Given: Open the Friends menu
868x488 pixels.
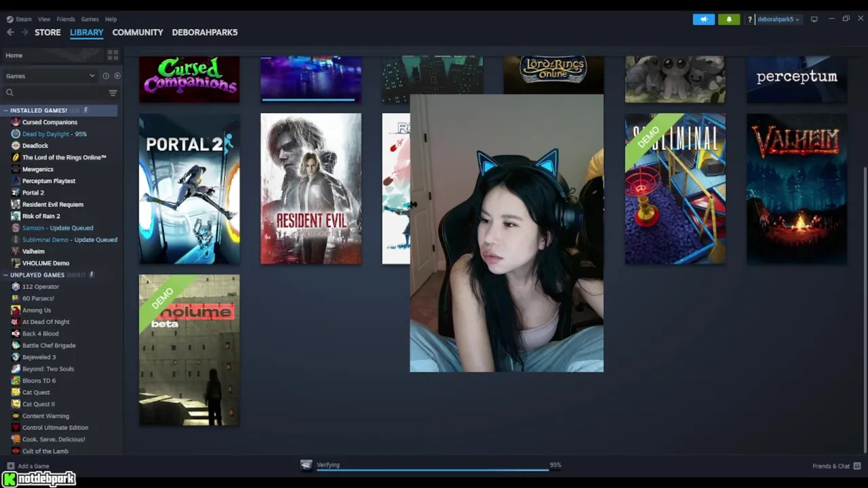Looking at the screenshot, I should pyautogui.click(x=66, y=19).
